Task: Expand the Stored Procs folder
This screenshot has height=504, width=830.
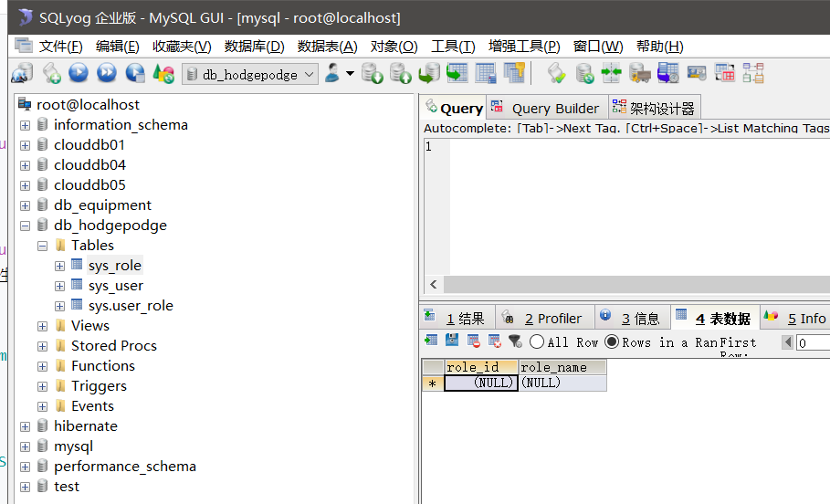Action: click(42, 347)
